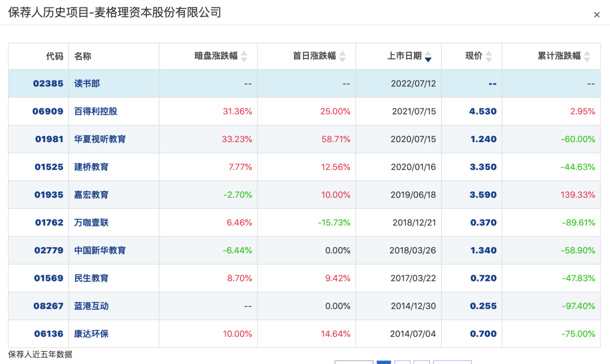
Task: Select the 58.71% first-day change cell
Action: tap(335, 139)
